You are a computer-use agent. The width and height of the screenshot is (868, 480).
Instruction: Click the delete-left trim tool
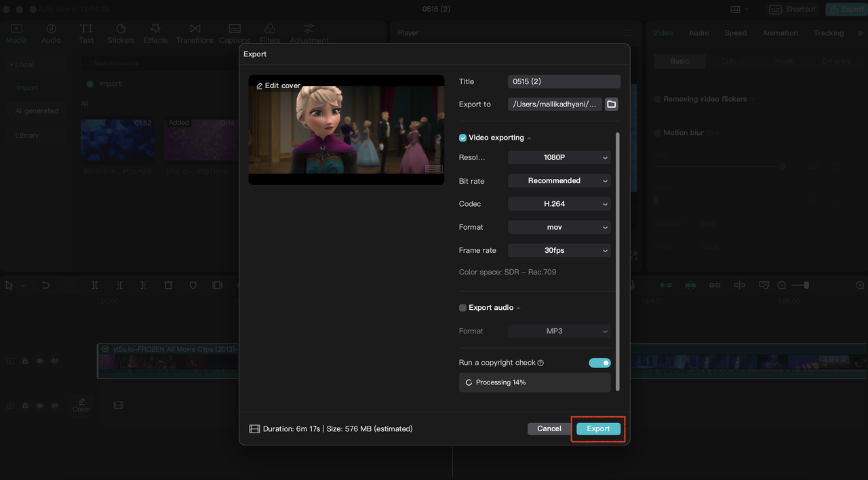(119, 285)
